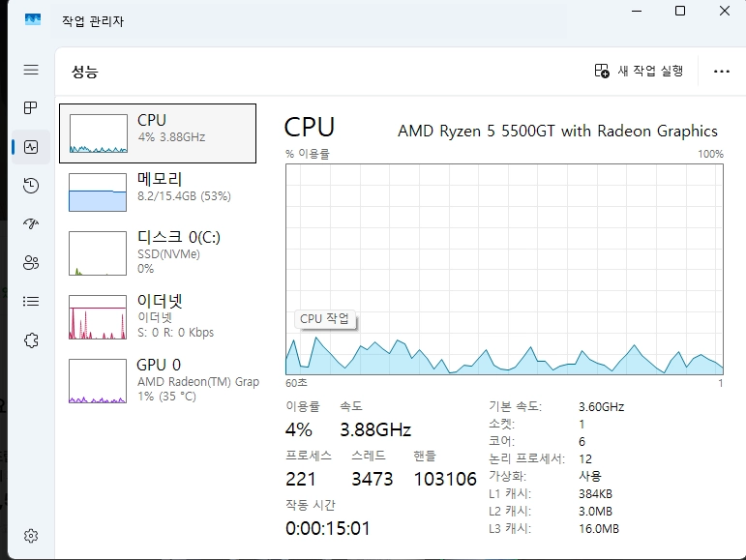Select the Performance page icon in sidebar

tap(31, 147)
